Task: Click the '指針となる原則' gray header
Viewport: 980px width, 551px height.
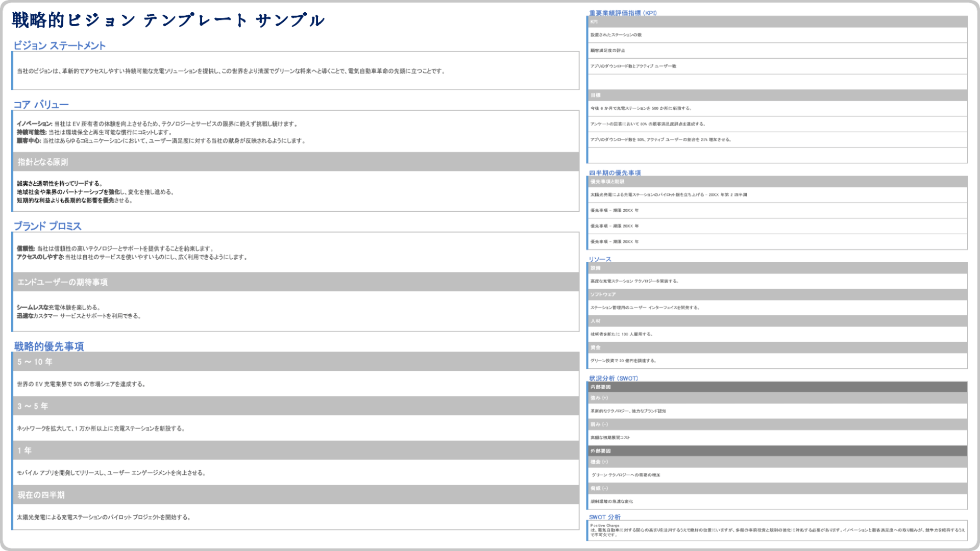Action: tap(296, 162)
